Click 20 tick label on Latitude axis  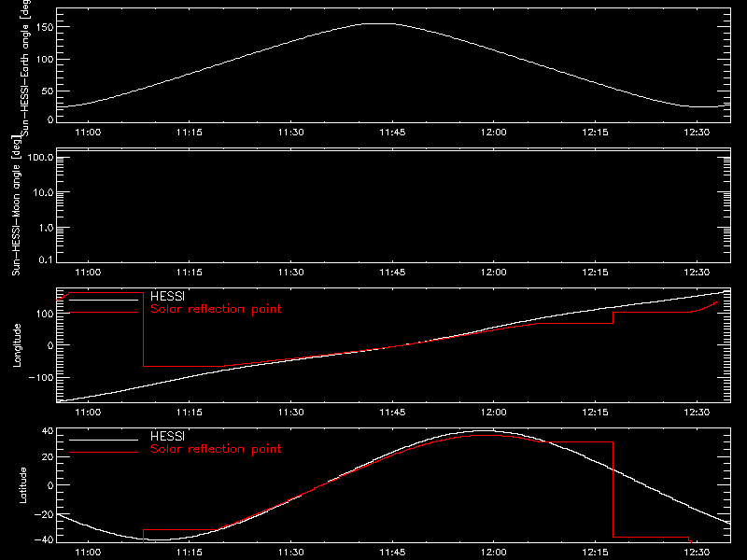coord(48,457)
